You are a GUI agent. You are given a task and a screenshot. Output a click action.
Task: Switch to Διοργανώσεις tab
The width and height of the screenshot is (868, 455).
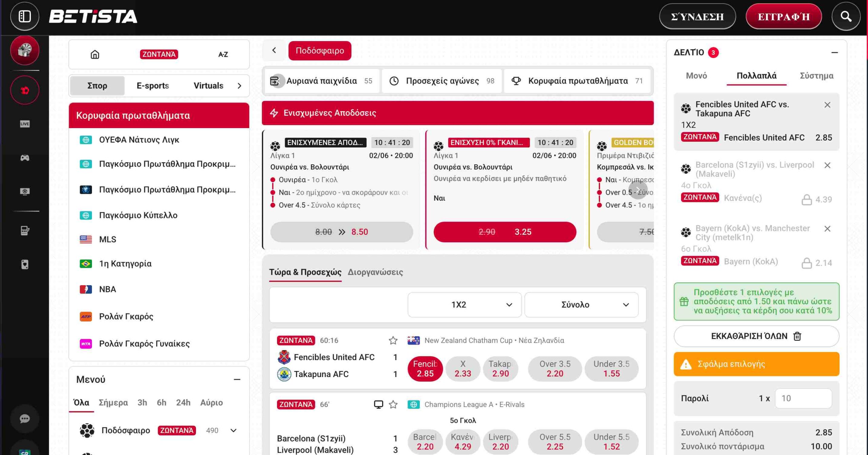pyautogui.click(x=375, y=272)
